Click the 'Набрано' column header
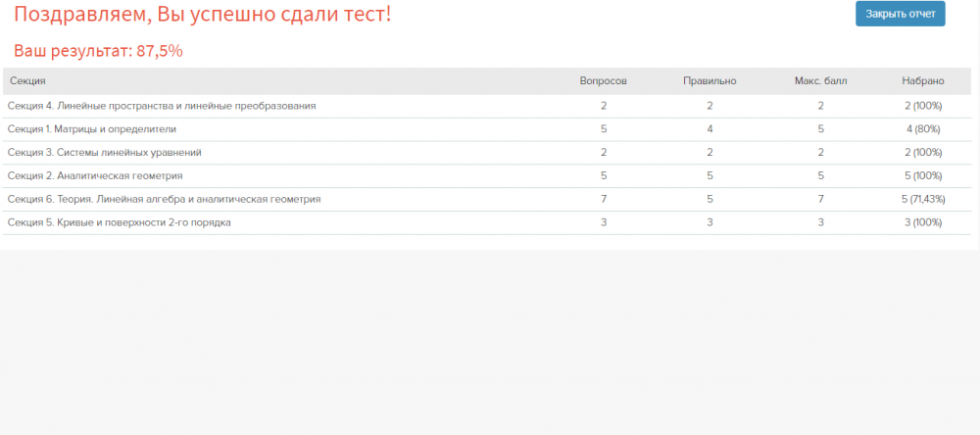 (923, 81)
